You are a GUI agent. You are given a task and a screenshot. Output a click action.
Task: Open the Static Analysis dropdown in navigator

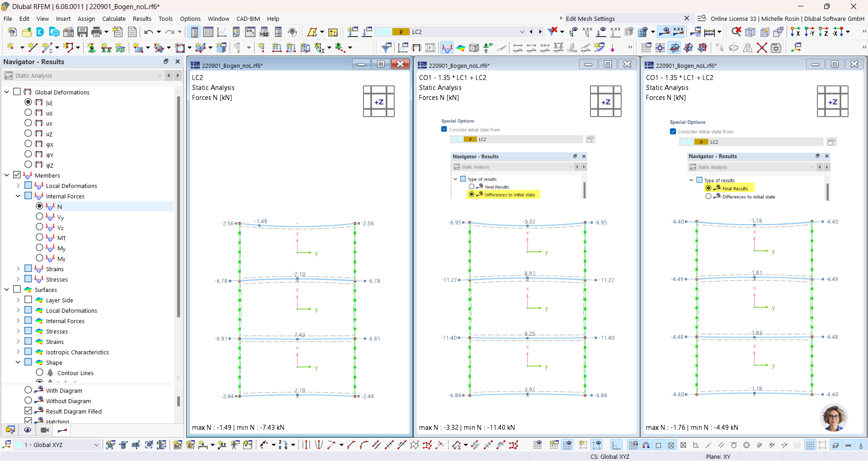point(160,75)
